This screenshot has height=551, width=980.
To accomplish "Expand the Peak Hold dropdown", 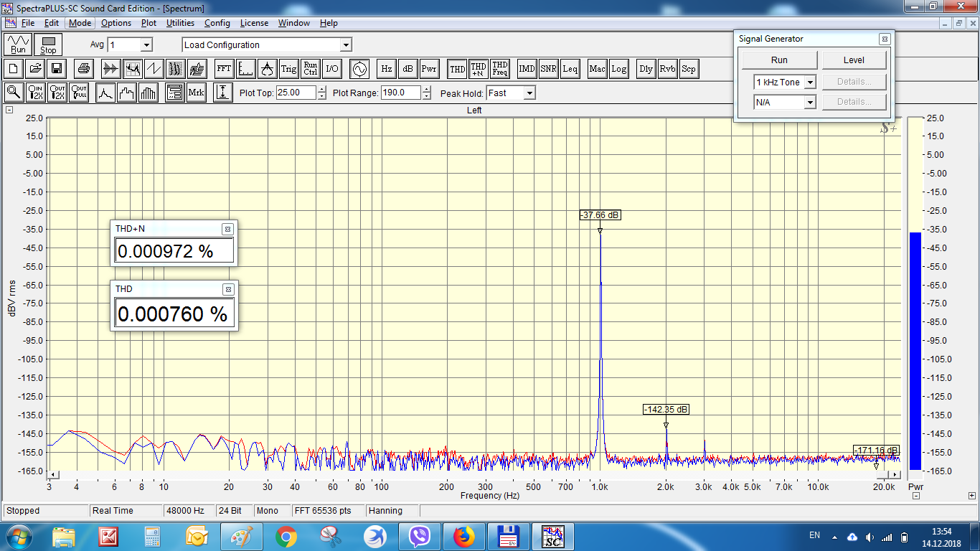I will coord(510,93).
